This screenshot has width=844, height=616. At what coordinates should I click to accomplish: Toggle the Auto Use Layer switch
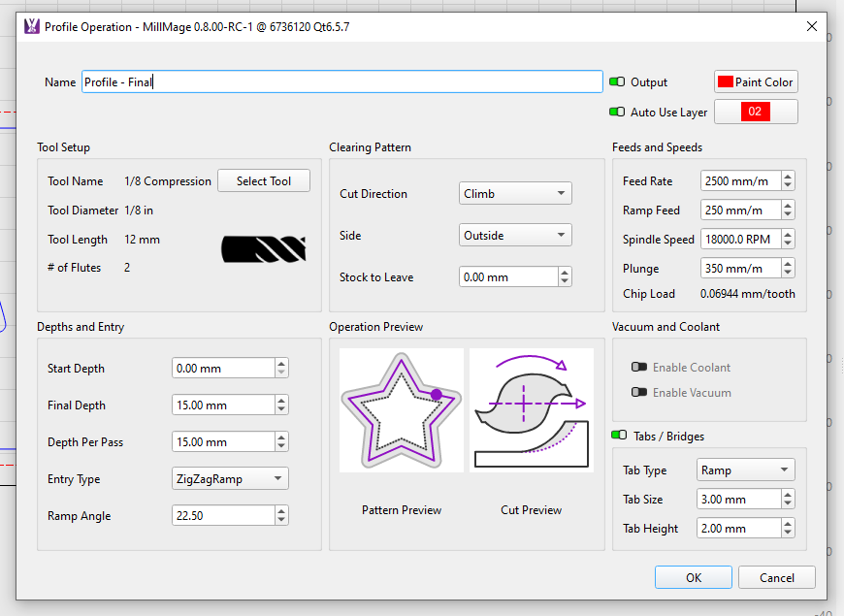pos(617,112)
